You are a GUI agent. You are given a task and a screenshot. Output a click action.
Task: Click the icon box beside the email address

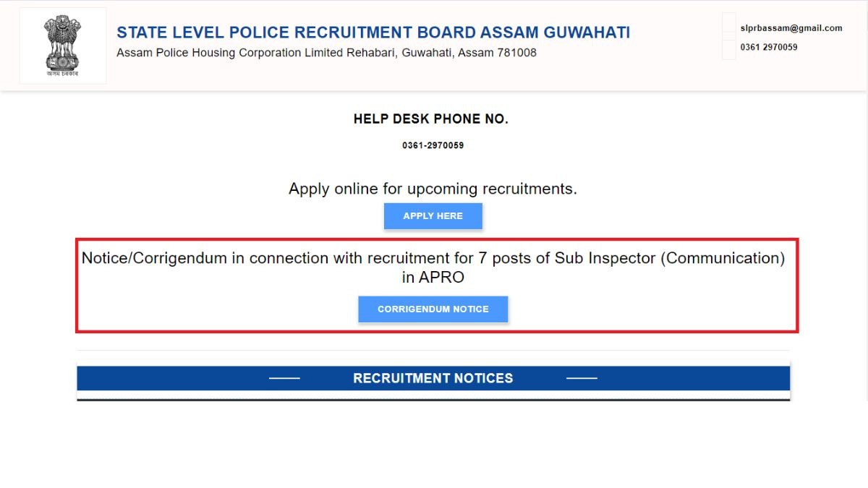pos(729,24)
